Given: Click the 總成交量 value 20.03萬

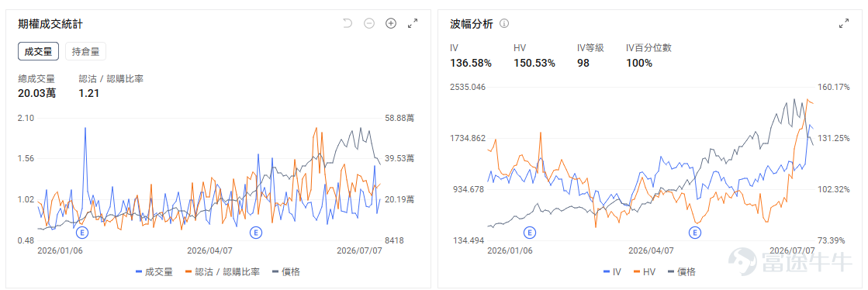Looking at the screenshot, I should (36, 93).
